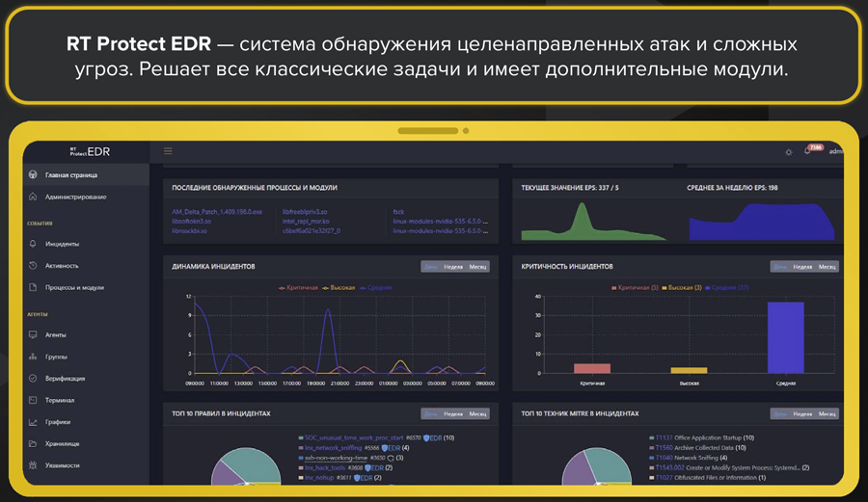Image resolution: width=868 pixels, height=502 pixels.
Task: Open the hamburger menu in the top bar
Action: (168, 151)
